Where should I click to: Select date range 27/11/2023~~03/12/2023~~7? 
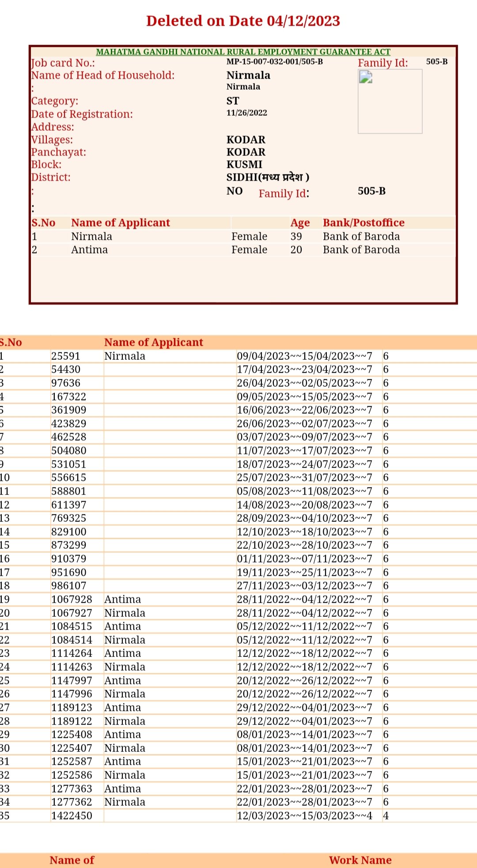[x=304, y=586]
